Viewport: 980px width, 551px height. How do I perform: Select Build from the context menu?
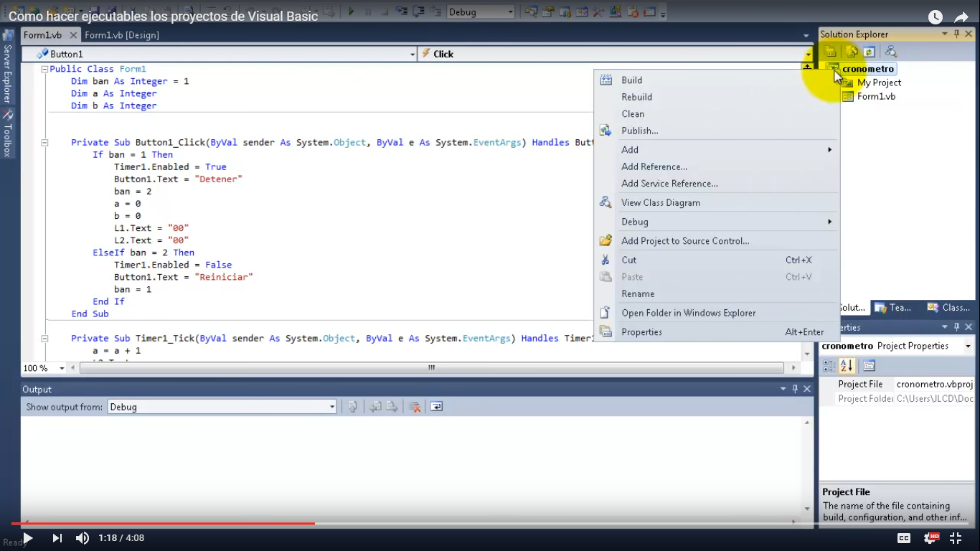631,80
